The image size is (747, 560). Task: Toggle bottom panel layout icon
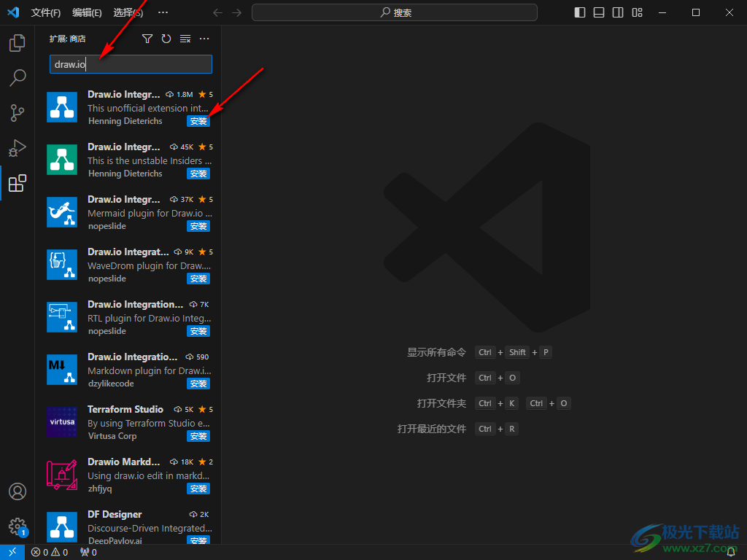tap(599, 12)
